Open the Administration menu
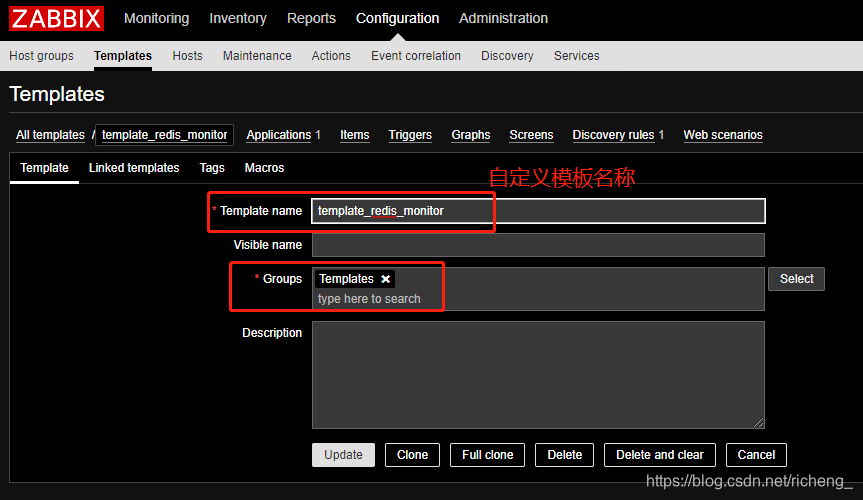The height and width of the screenshot is (500, 863). pos(503,18)
